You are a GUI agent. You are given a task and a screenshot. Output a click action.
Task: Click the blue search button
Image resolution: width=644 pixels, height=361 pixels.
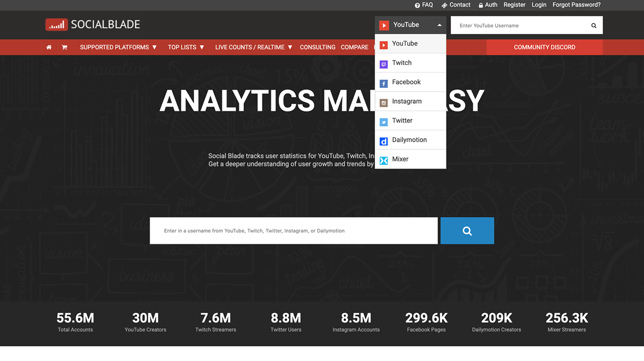[467, 231]
